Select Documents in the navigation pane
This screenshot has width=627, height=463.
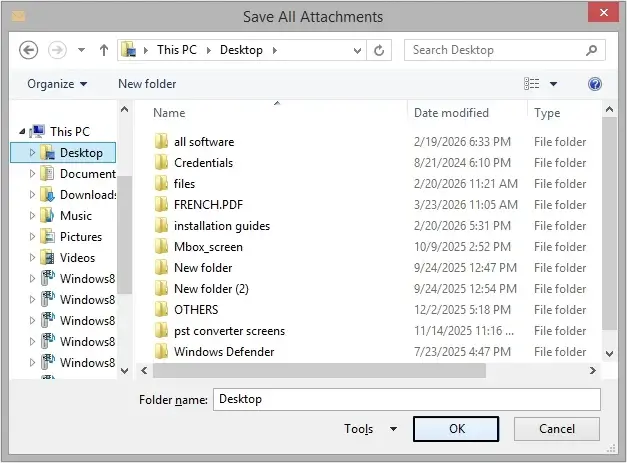(88, 174)
